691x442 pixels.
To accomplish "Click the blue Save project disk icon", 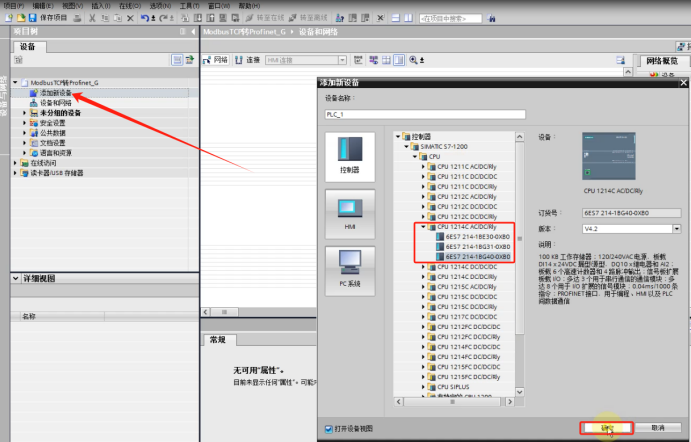I will [x=32, y=18].
